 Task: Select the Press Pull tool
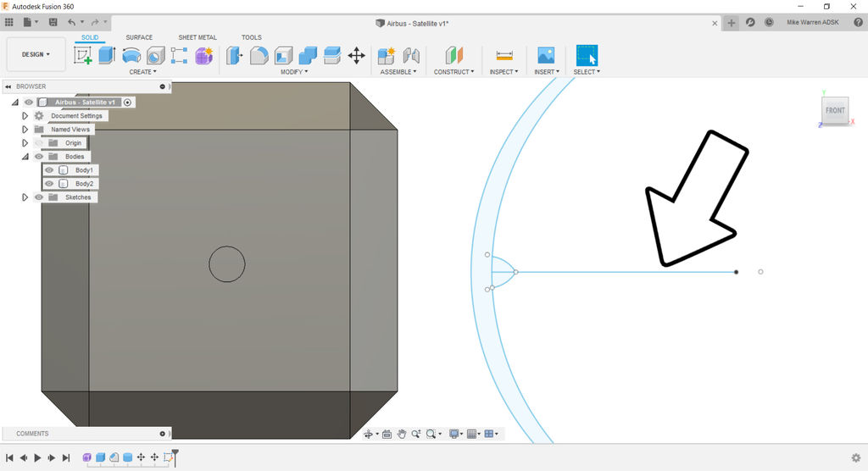235,55
